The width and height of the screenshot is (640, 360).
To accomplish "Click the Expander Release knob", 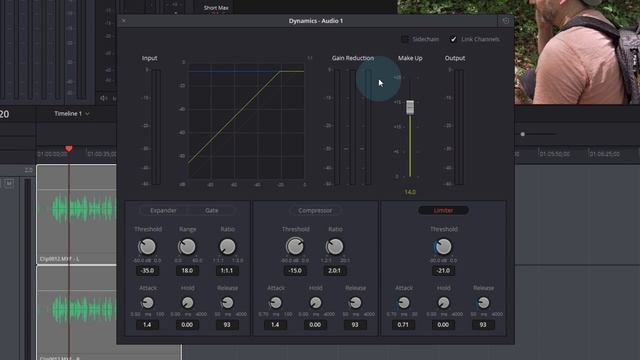I will point(227,303).
